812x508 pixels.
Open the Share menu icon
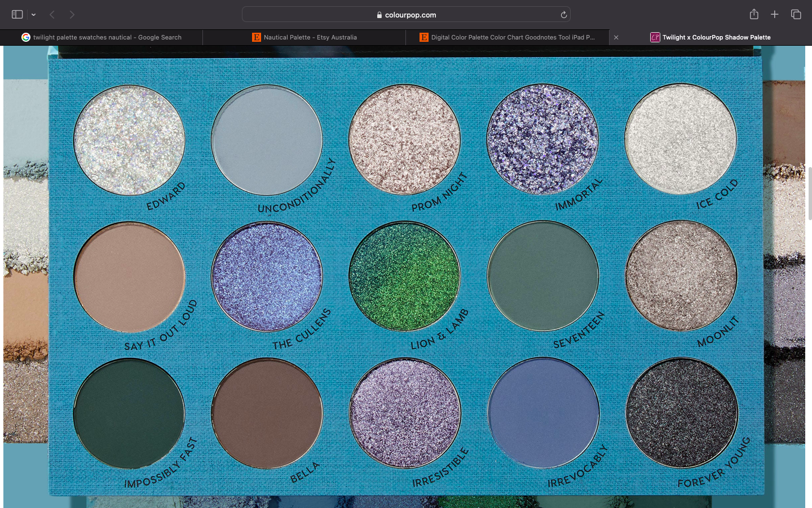(754, 15)
